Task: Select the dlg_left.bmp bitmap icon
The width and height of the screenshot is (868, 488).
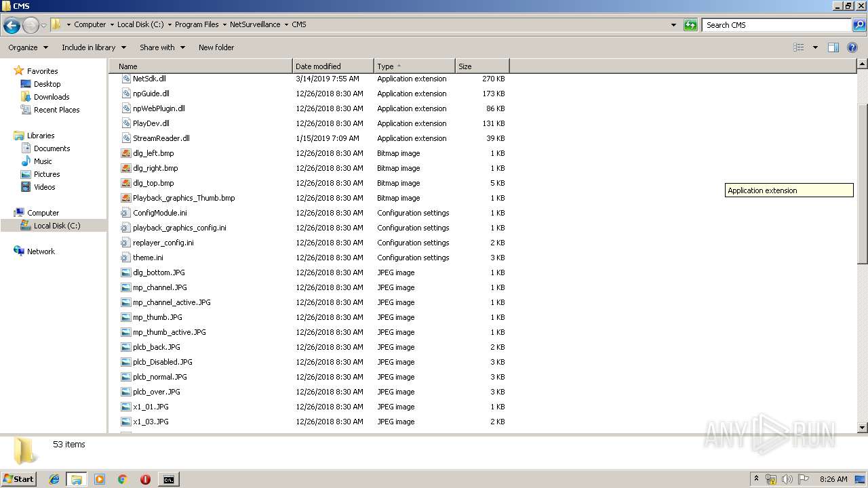Action: point(125,153)
